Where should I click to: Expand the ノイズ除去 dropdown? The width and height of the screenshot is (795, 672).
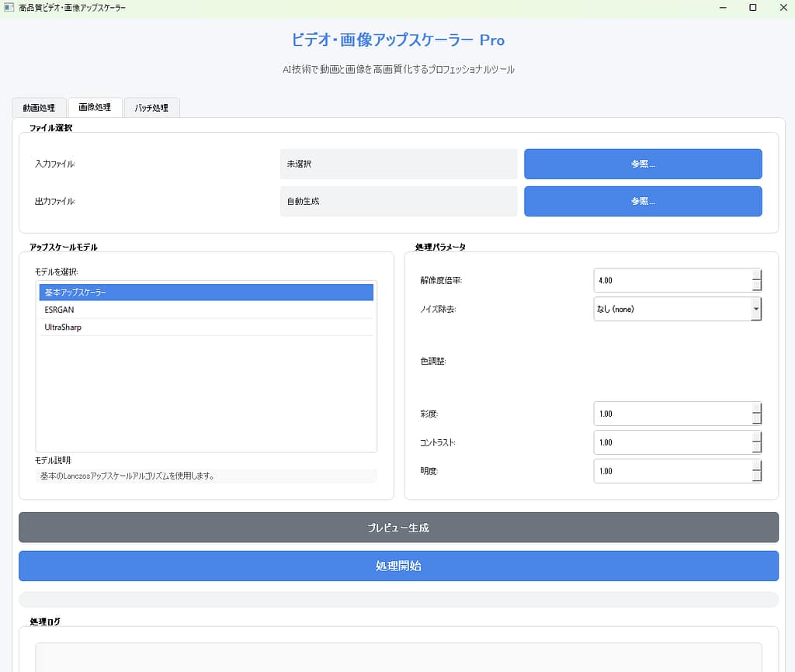coord(756,309)
